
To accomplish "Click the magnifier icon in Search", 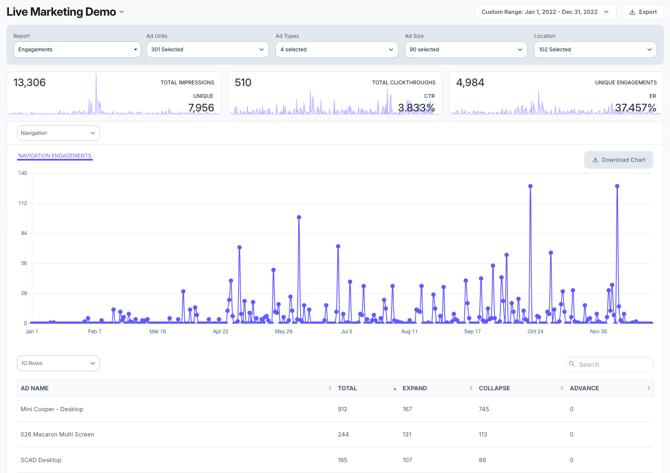I will [572, 364].
